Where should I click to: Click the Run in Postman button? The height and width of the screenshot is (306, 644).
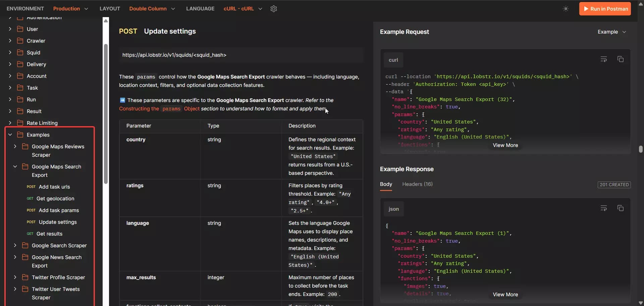pyautogui.click(x=605, y=9)
